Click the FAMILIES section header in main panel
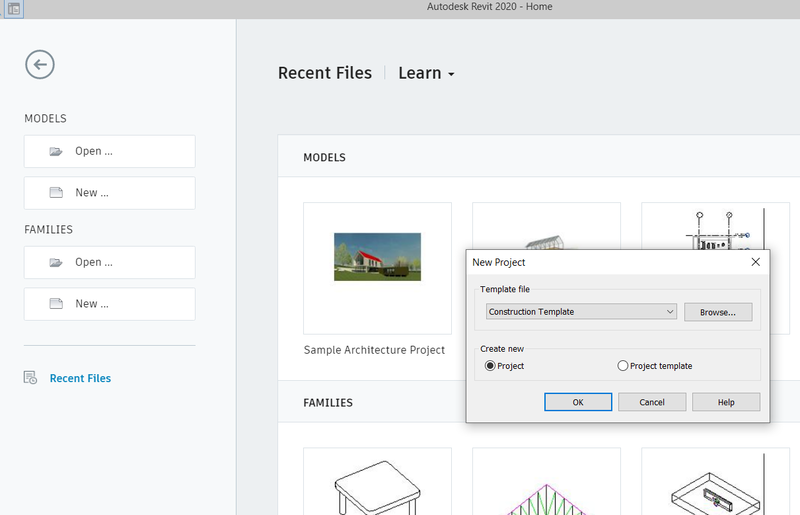The width and height of the screenshot is (800, 515). coord(328,403)
